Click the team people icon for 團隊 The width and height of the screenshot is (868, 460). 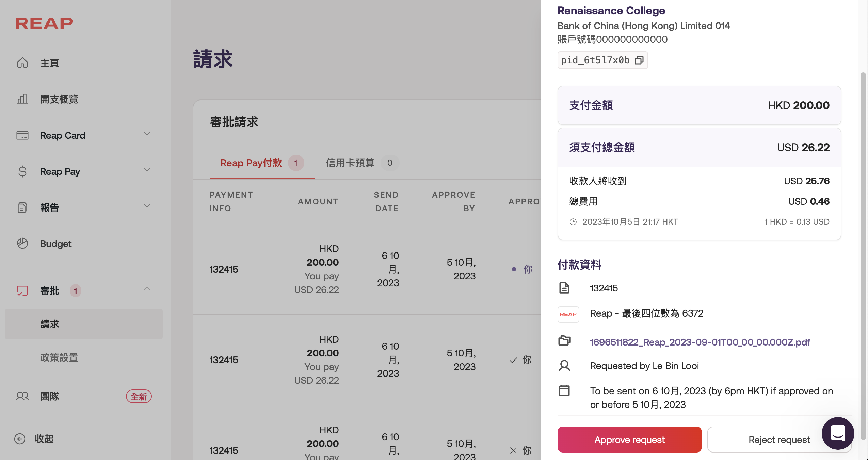click(x=22, y=396)
